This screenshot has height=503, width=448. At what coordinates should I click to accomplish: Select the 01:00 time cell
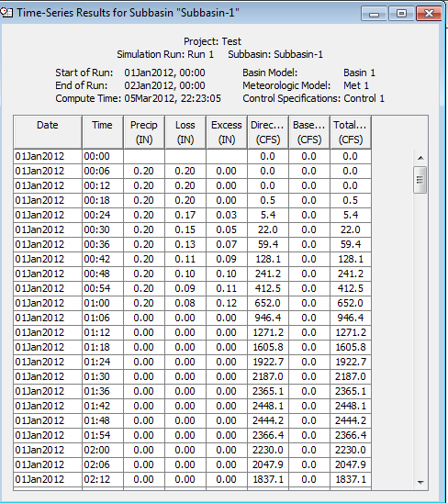pos(103,303)
